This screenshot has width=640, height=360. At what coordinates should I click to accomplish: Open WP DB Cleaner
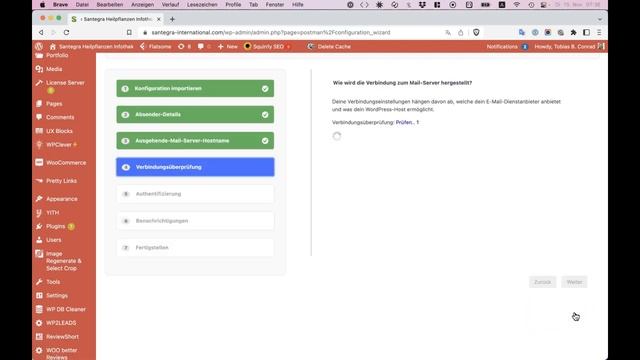(66, 309)
